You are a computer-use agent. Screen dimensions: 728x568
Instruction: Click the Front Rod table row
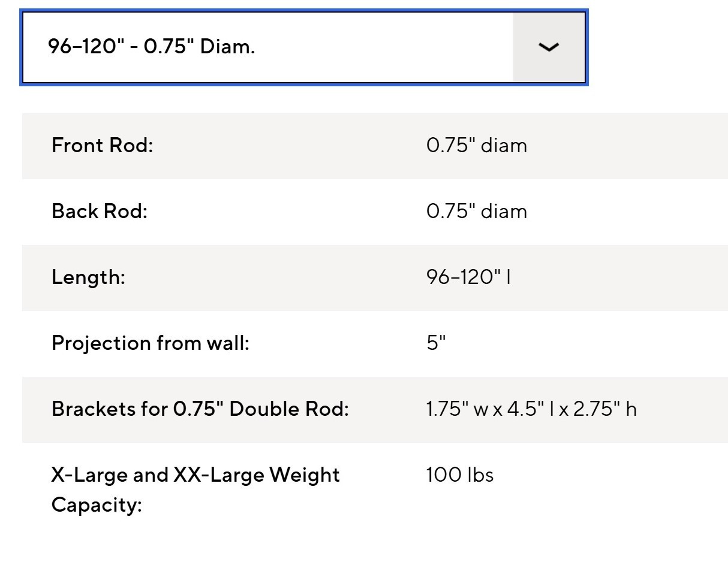point(375,146)
